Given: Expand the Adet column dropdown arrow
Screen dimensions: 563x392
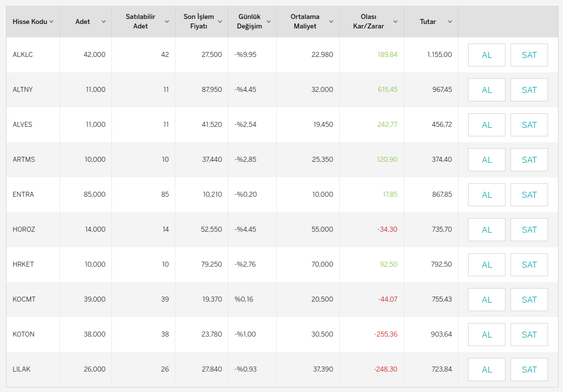Looking at the screenshot, I should (x=103, y=21).
